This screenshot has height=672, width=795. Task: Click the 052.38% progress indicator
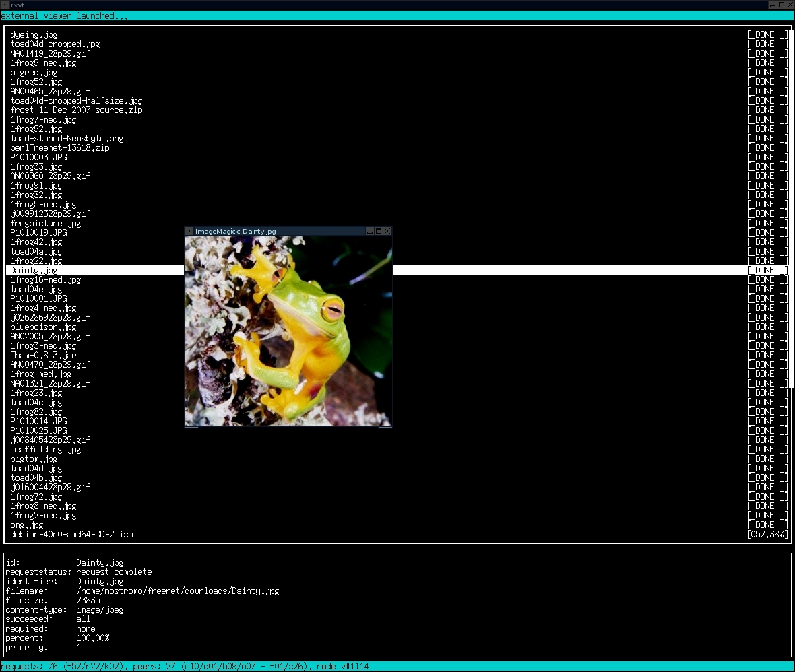[767, 535]
